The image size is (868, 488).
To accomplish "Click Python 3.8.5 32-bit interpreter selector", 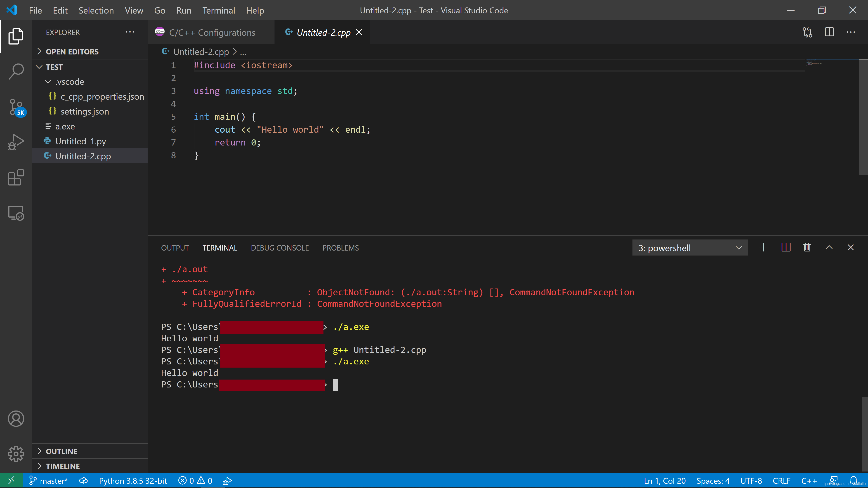I will (133, 481).
